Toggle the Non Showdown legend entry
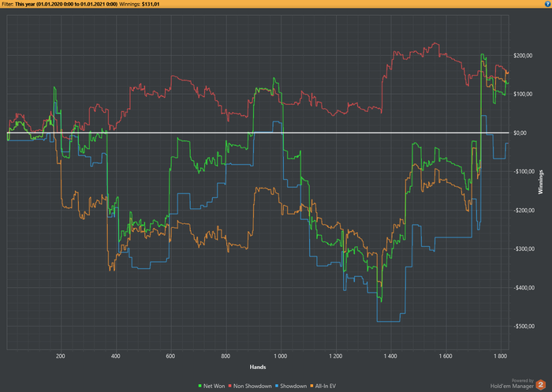The width and height of the screenshot is (552, 392). pyautogui.click(x=250, y=386)
